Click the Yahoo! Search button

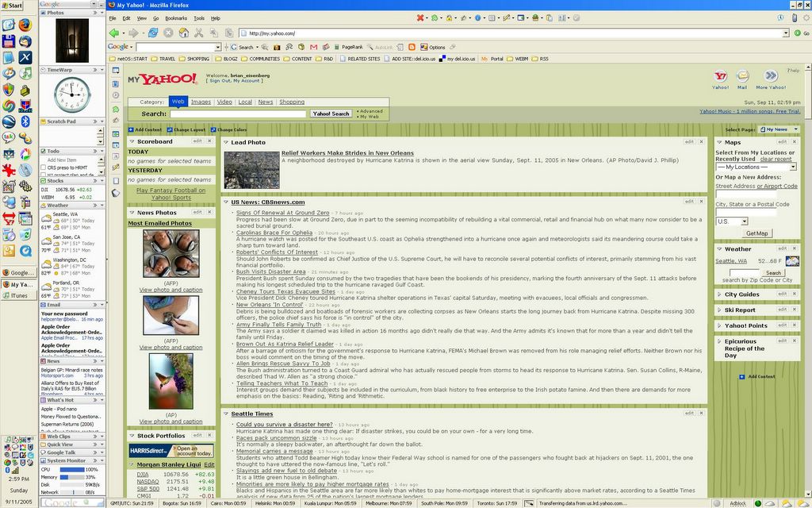331,114
